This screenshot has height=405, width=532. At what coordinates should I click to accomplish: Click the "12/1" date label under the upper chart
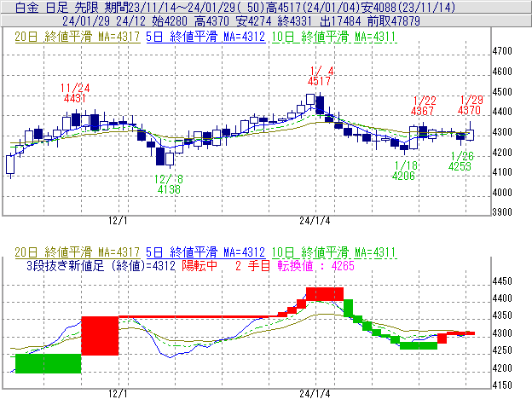[x=118, y=221]
